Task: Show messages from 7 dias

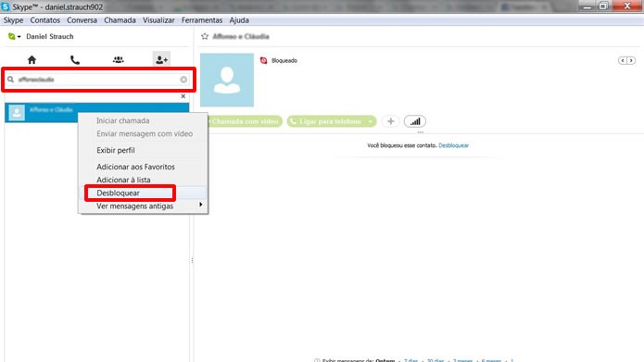Action: pyautogui.click(x=410, y=360)
